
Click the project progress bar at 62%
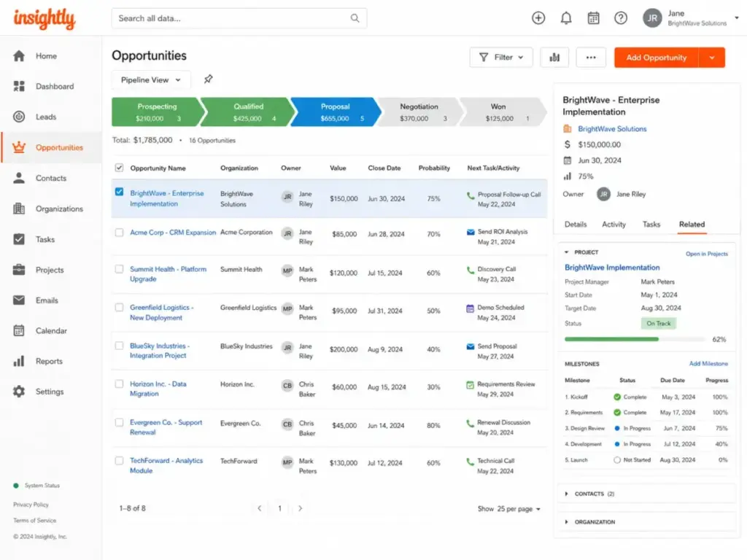point(635,339)
